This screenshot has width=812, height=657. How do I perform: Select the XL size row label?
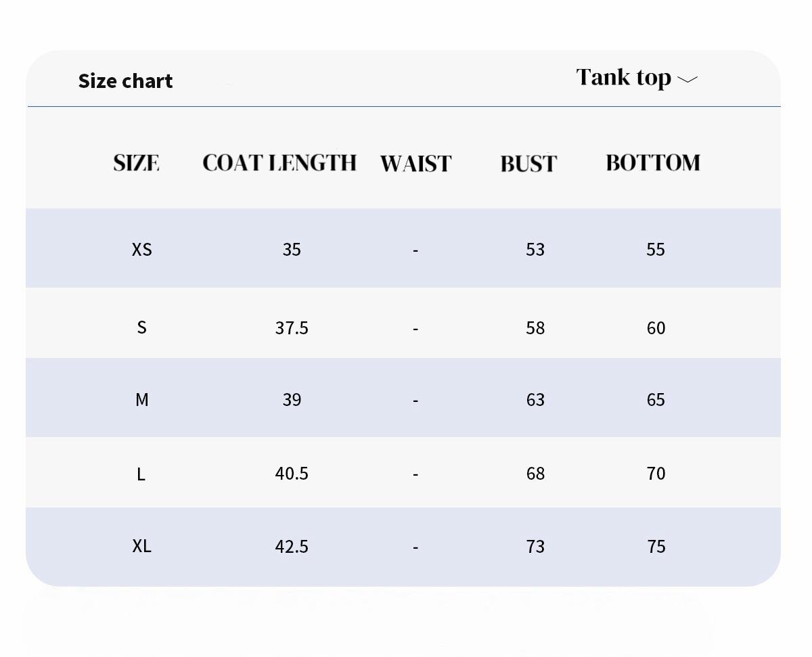coord(141,545)
